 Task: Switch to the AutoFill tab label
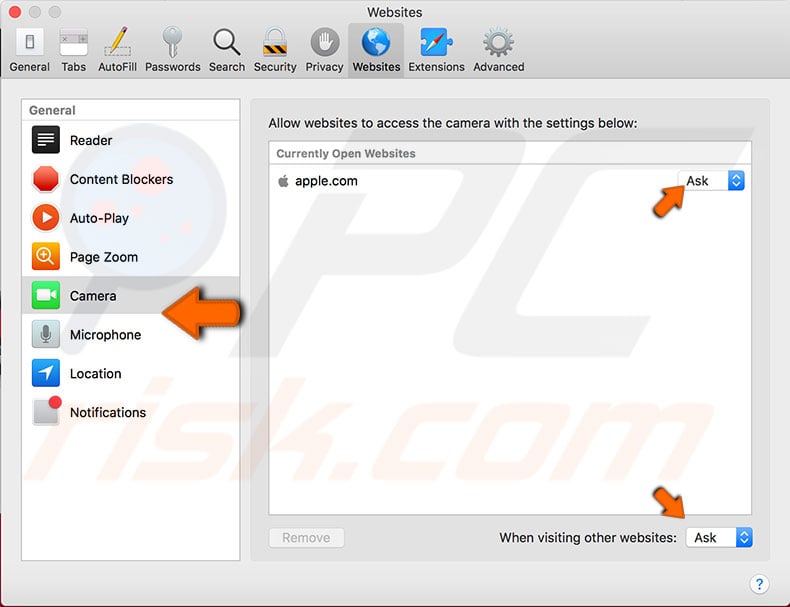pos(117,67)
